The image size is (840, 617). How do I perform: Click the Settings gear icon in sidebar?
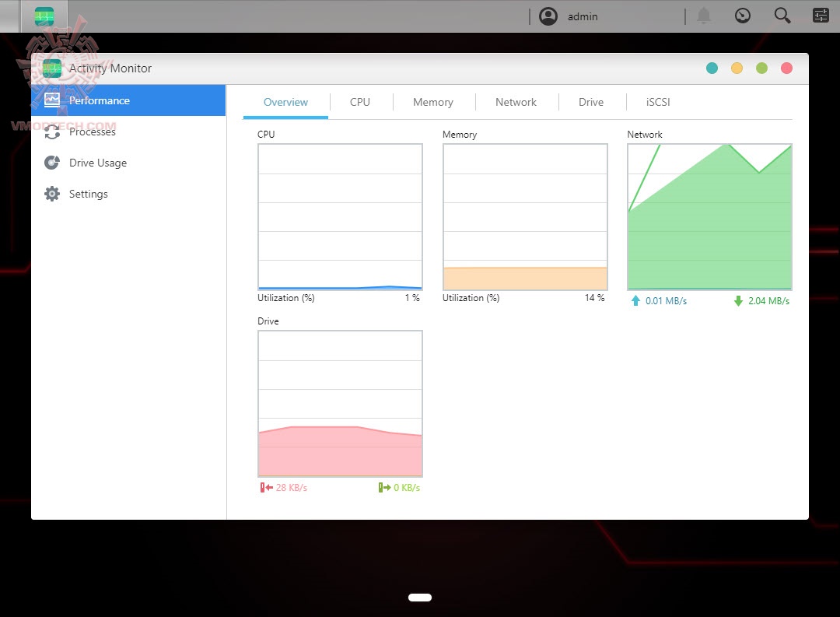[52, 194]
